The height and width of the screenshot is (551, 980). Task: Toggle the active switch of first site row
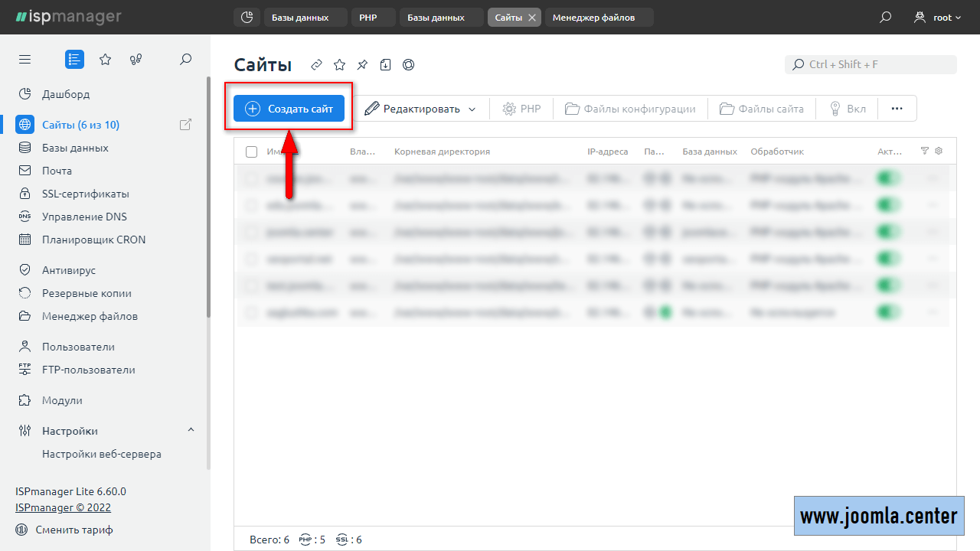(888, 179)
